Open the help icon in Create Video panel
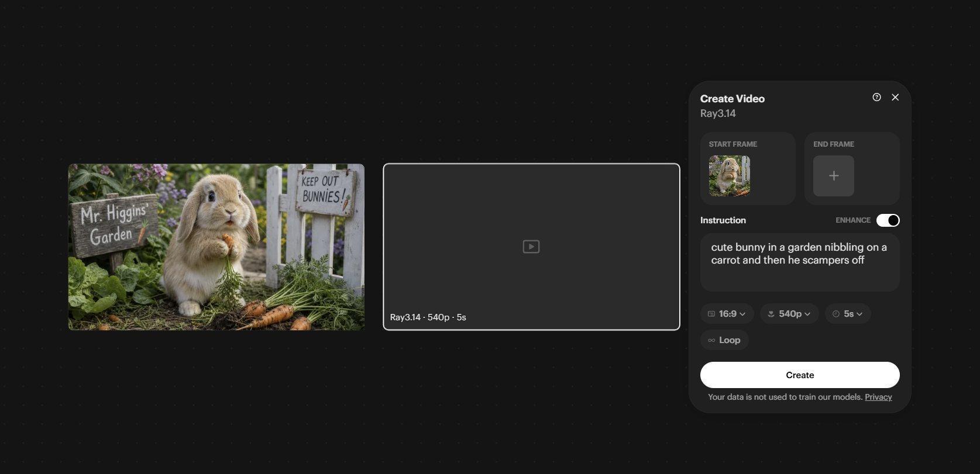Viewport: 980px width, 474px height. [876, 98]
